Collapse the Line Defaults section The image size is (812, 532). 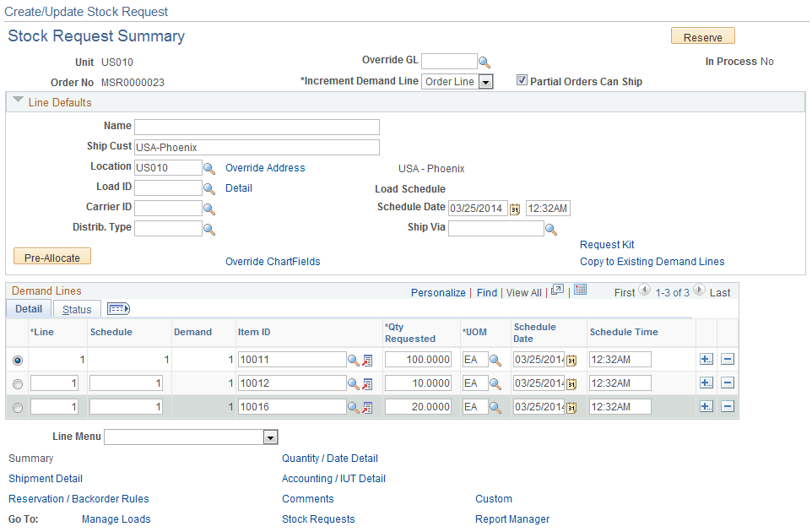click(19, 101)
